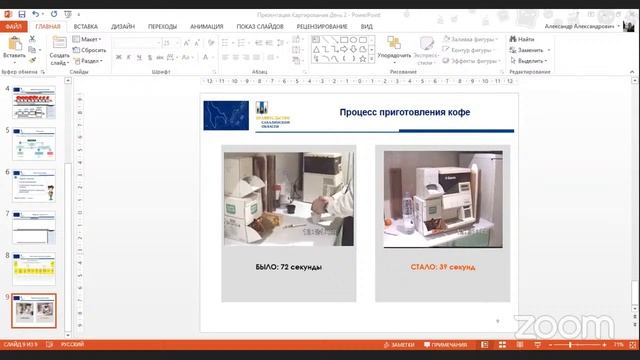
Task: Switch to the РЕЦЕНЗИРОВАНИЕ tab
Action: tap(322, 27)
